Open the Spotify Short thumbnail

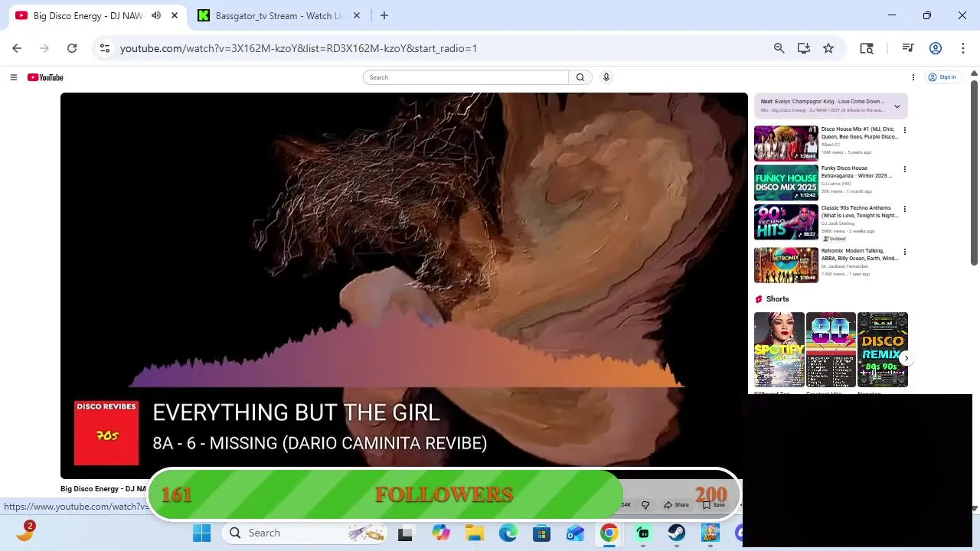point(779,350)
